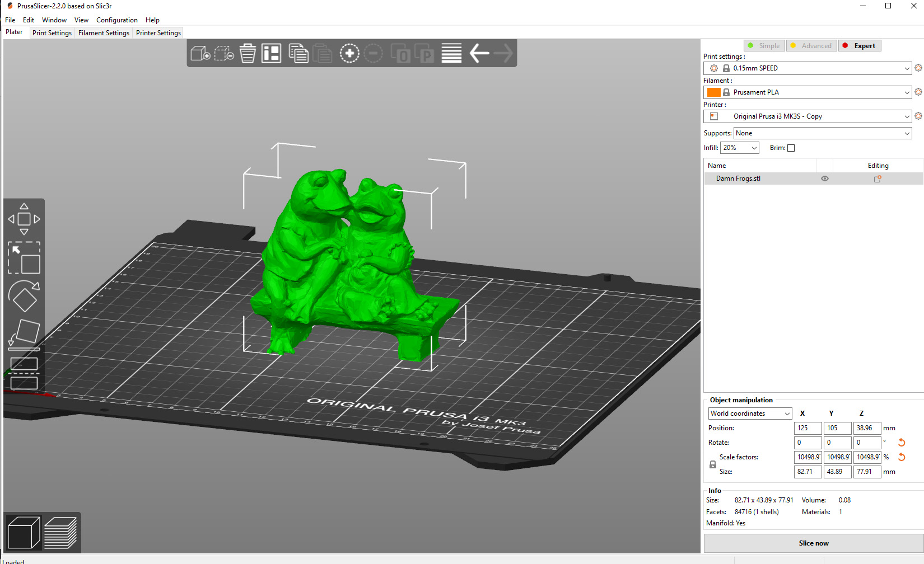The height and width of the screenshot is (564, 924).
Task: Select the Scale gizmo tool
Action: pos(24,257)
